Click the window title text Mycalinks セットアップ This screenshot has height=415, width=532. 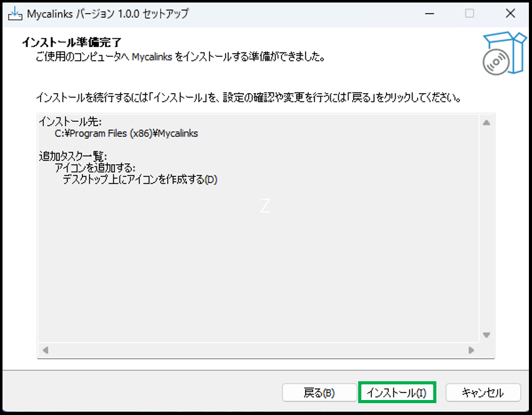pyautogui.click(x=108, y=14)
